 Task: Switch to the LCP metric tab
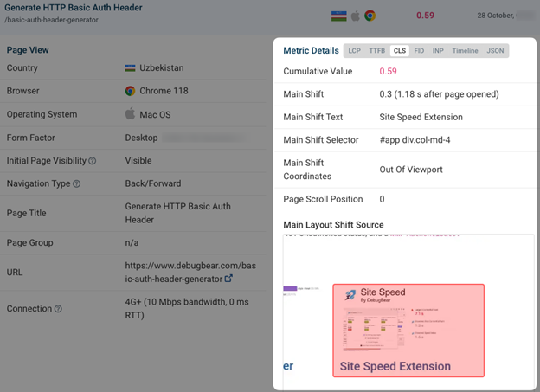coord(354,51)
